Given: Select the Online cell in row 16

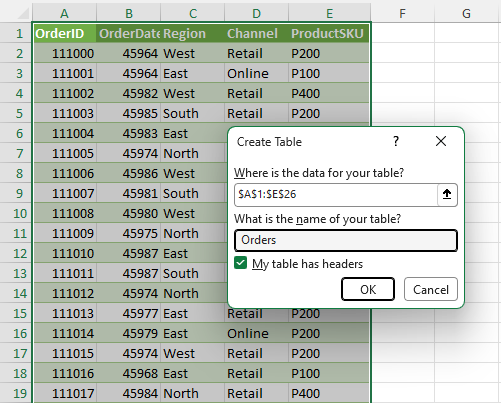Looking at the screenshot, I should click(x=257, y=333).
